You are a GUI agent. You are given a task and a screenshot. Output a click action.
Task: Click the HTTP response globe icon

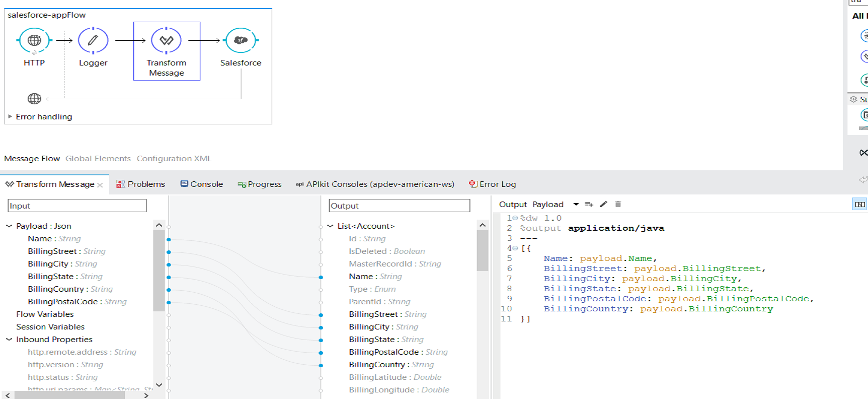point(34,99)
